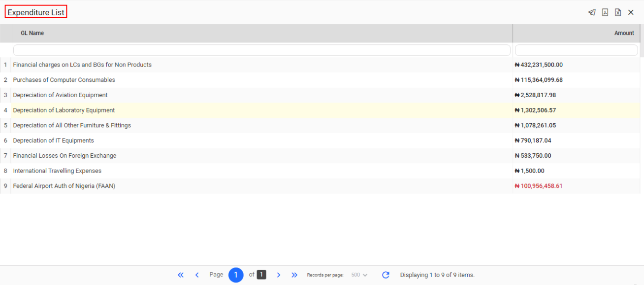Click red amount ₦100,956,458.61
This screenshot has height=285, width=644.
tap(539, 186)
